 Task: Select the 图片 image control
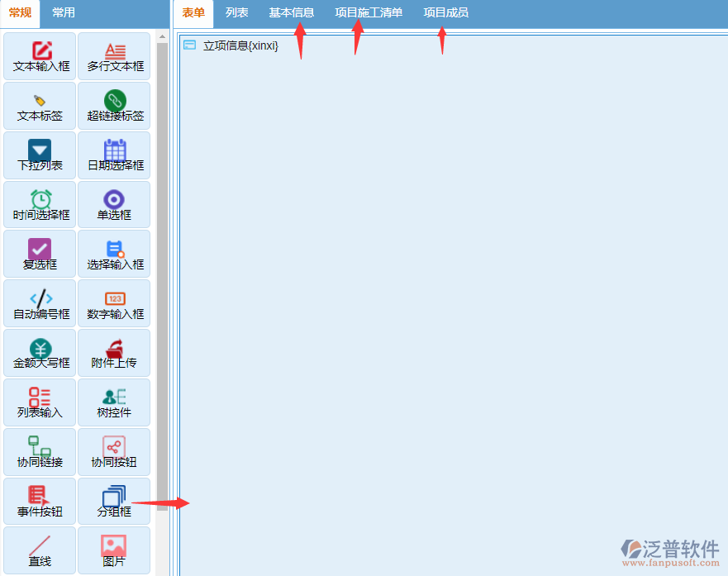coord(114,550)
